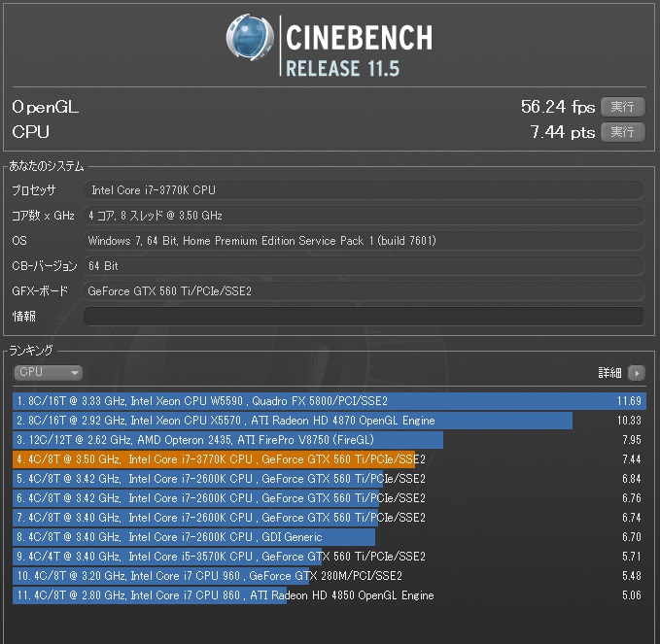The width and height of the screenshot is (660, 644).
Task: Open the CPU ranking type dropdown
Action: tap(48, 372)
